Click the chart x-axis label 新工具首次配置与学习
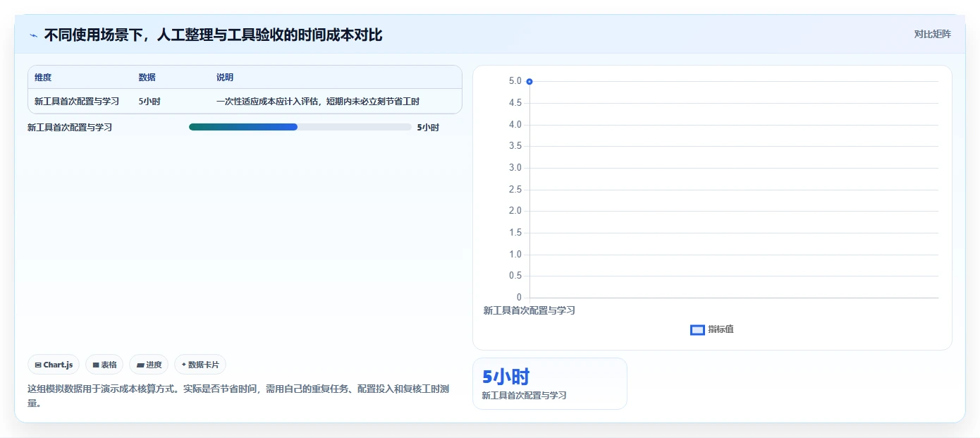Viewport: 980px width, 438px height. (529, 310)
